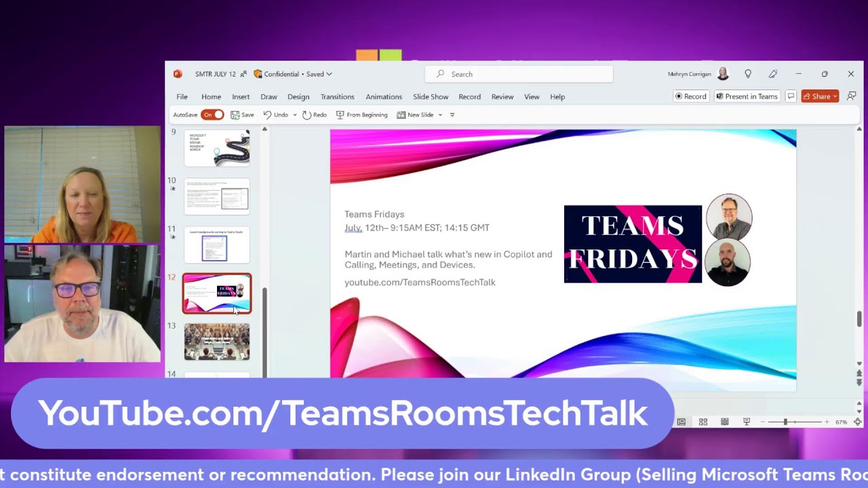Open the Help tab

click(x=557, y=97)
